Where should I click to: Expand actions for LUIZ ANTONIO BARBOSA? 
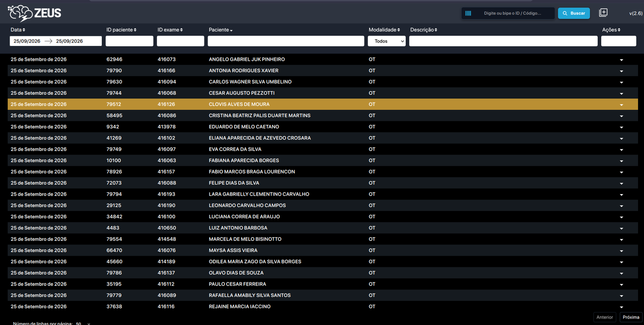[621, 229]
